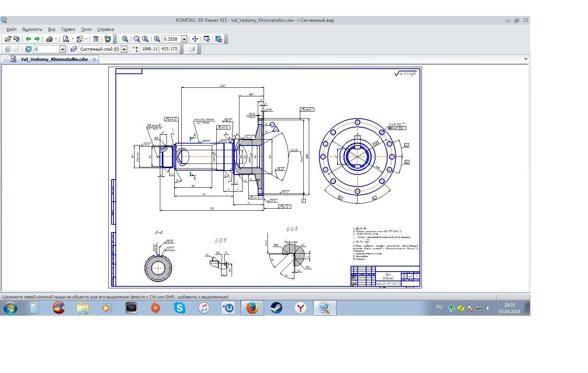
Task: Click the X coordinate field showing 1068.11
Action: click(x=149, y=49)
